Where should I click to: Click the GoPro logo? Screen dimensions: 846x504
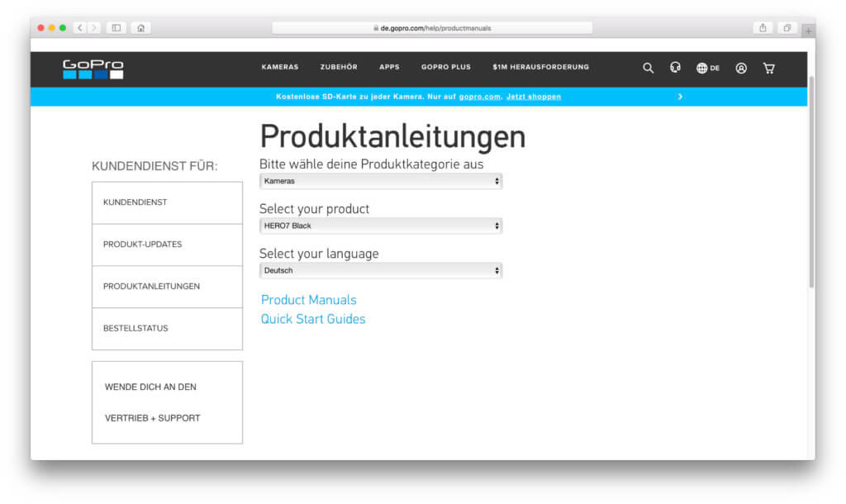coord(93,69)
